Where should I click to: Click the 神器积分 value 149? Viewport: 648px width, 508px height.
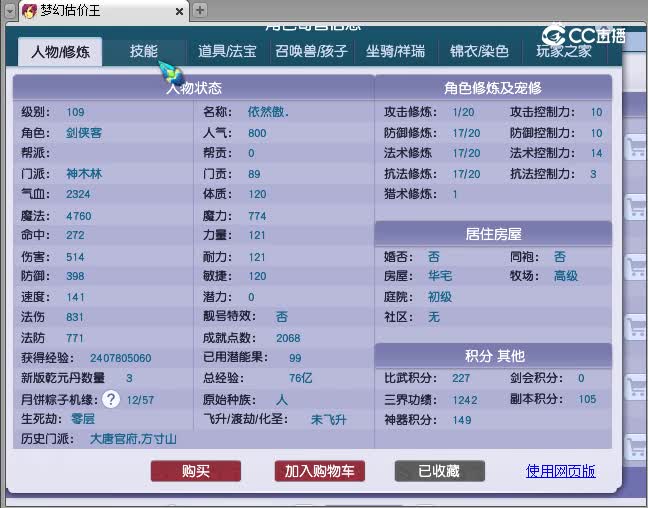[462, 420]
